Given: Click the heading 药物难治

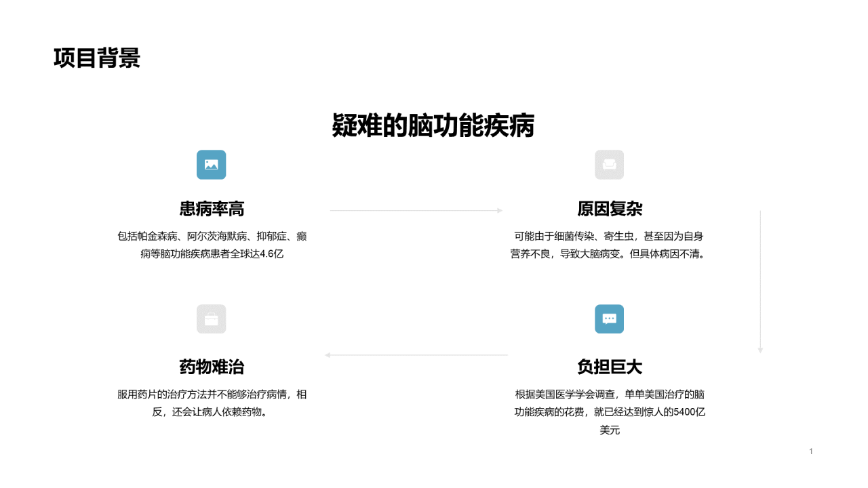Looking at the screenshot, I should 212,367.
